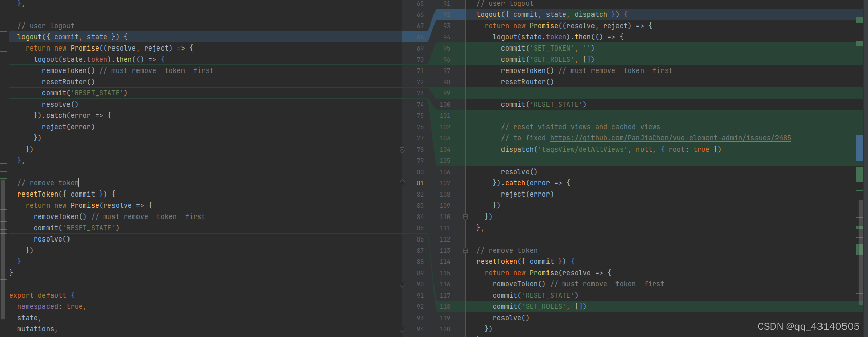This screenshot has height=337, width=868.
Task: Click right pane line 93 'return new Promise((resolve, reject)'
Action: click(x=568, y=26)
